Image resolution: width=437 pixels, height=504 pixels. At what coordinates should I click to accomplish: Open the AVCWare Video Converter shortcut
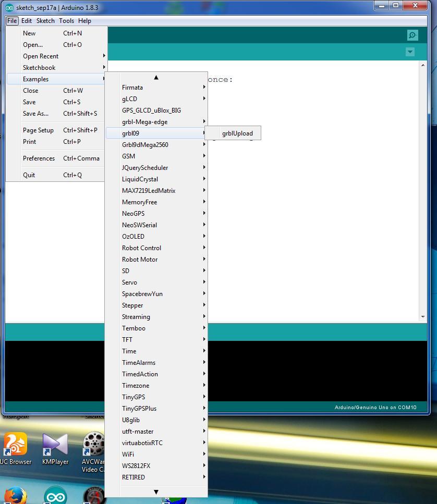tap(93, 452)
